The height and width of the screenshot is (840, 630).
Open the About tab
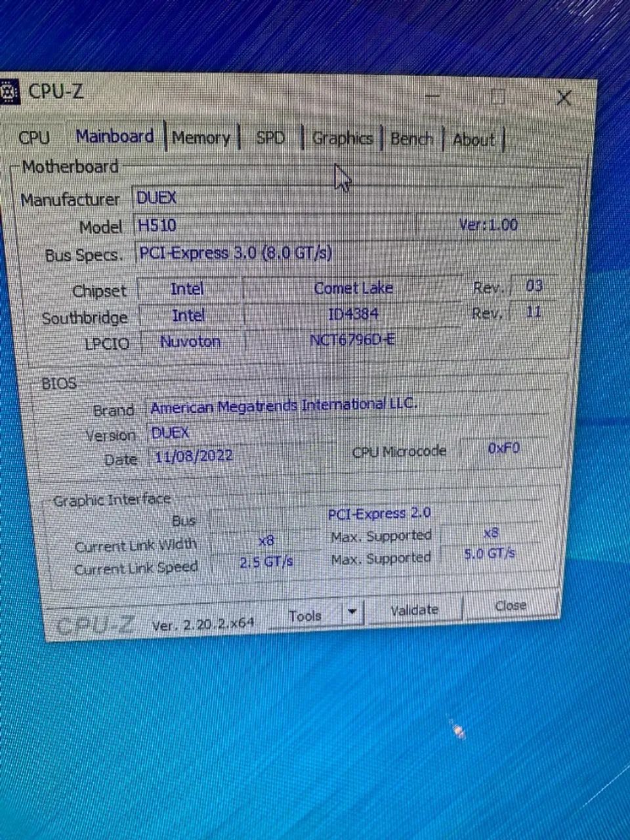click(x=474, y=140)
